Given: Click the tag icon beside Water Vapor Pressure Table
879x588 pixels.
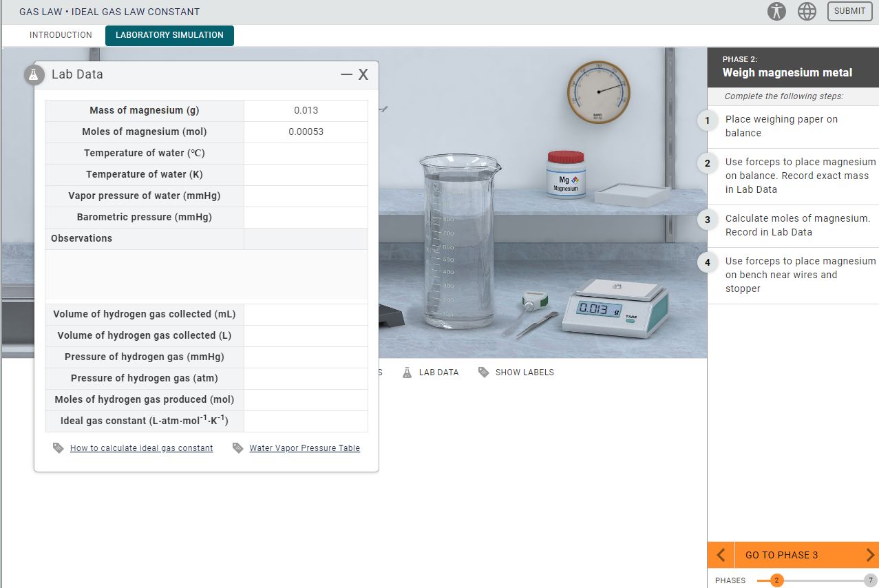Looking at the screenshot, I should (x=238, y=448).
